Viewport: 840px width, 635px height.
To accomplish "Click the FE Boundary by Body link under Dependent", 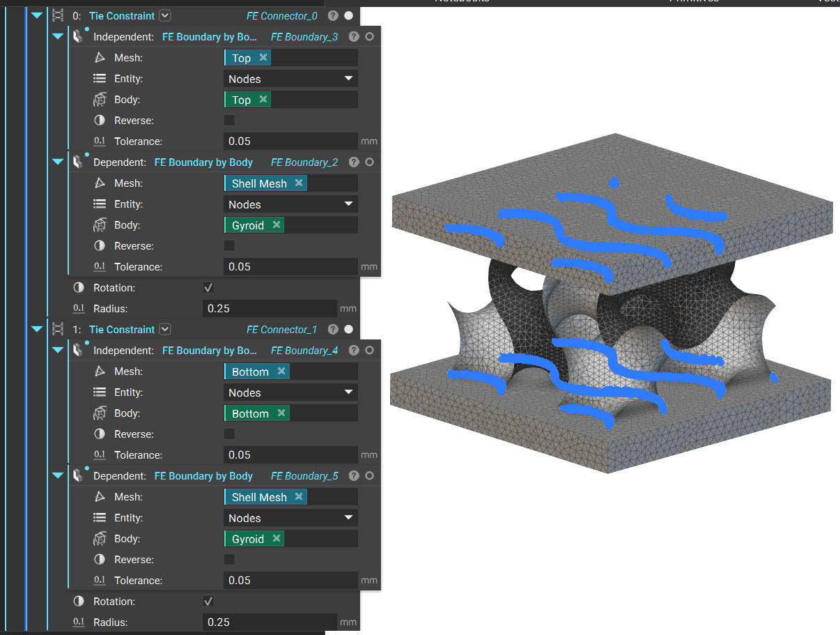I will coord(203,162).
